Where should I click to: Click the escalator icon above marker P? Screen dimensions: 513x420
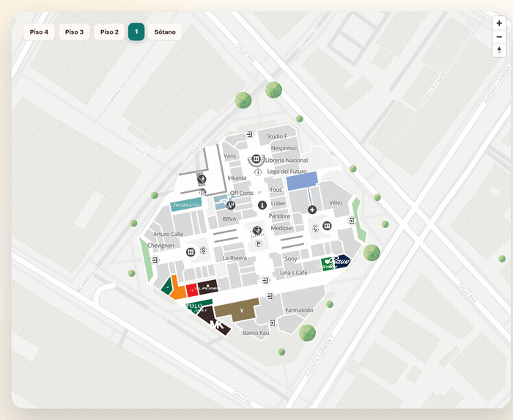click(257, 230)
